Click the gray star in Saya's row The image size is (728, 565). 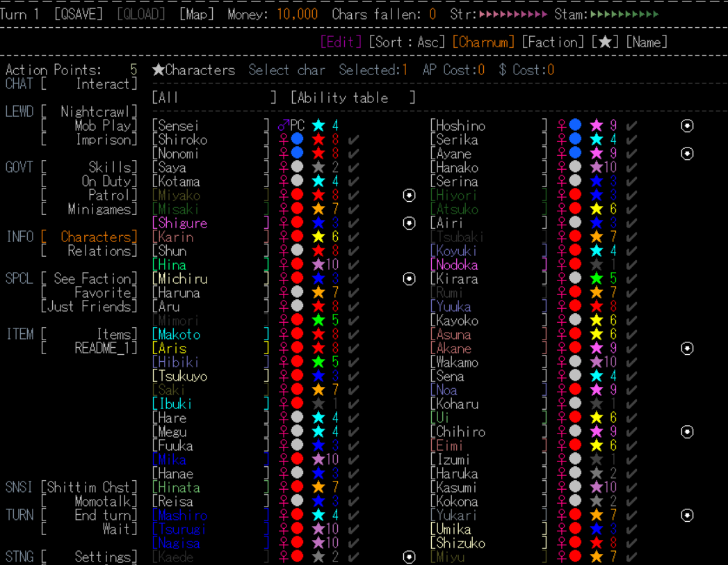pos(318,167)
